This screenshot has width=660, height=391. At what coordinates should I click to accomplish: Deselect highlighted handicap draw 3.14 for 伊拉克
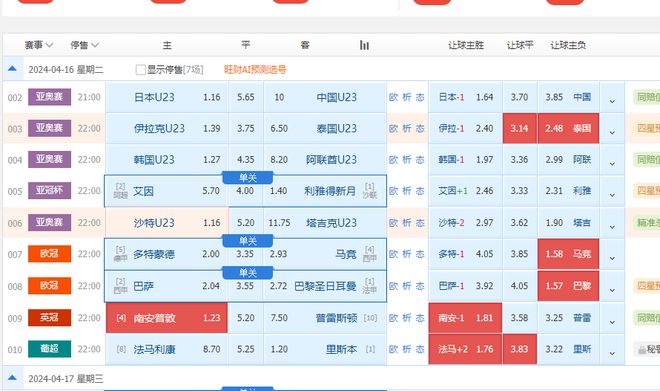point(519,128)
